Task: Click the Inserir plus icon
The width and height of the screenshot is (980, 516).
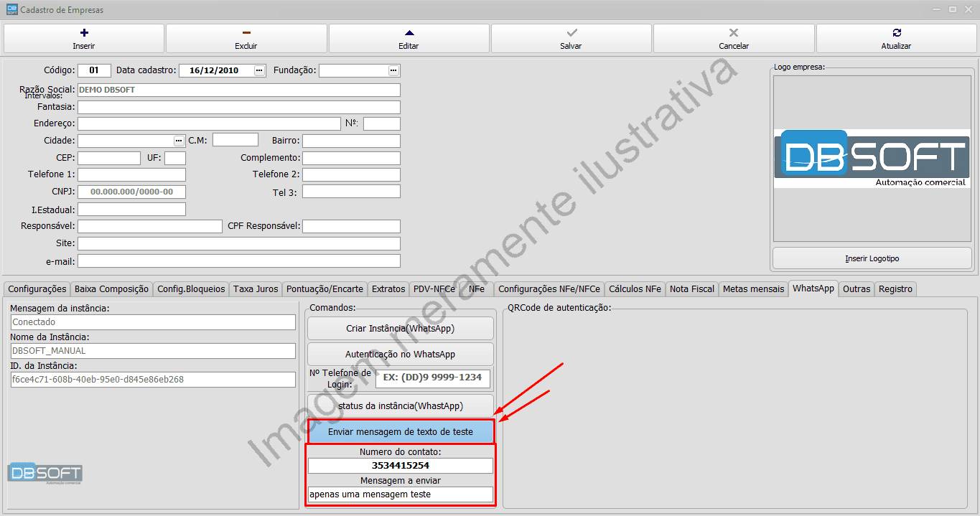Action: tap(83, 32)
